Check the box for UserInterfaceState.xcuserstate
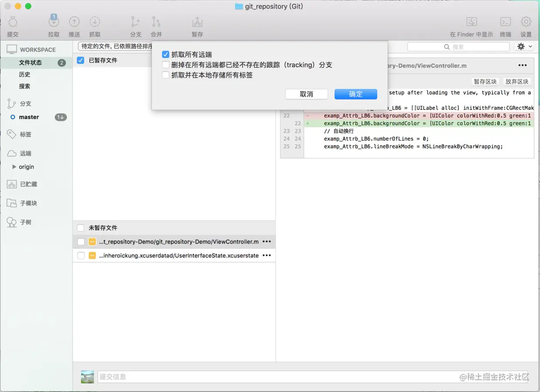540x392 pixels. (x=81, y=256)
